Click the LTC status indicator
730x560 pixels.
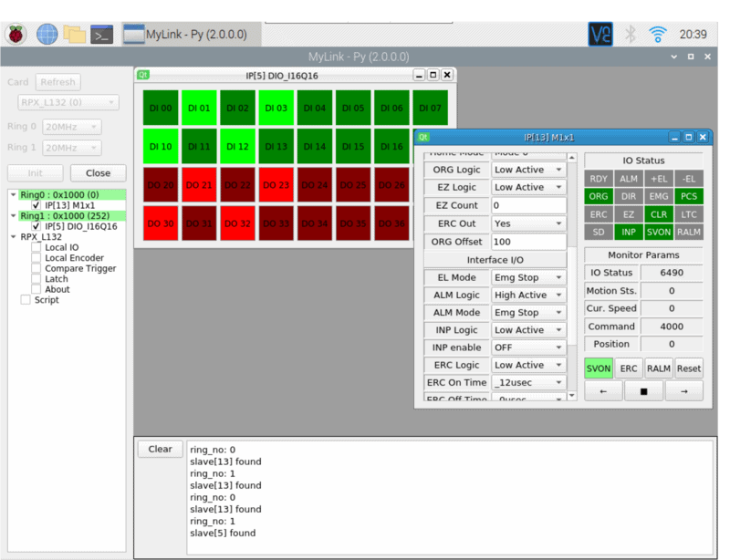pyautogui.click(x=689, y=214)
